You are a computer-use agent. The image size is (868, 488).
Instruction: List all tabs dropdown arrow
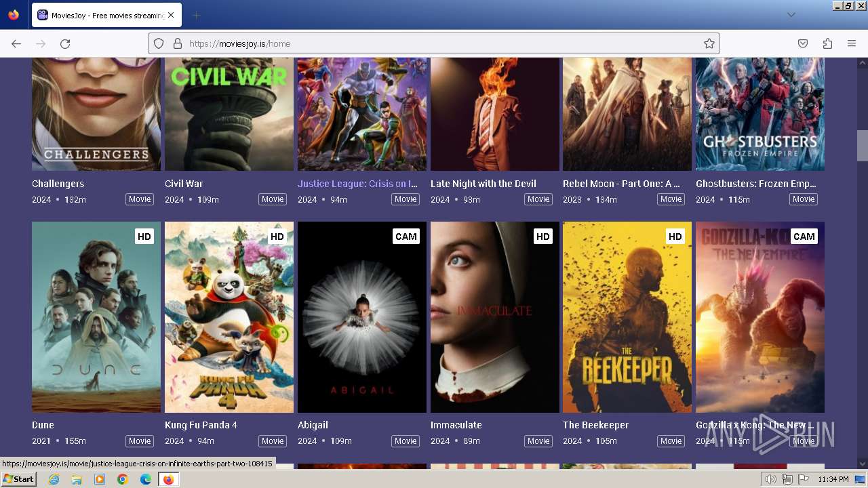click(791, 15)
